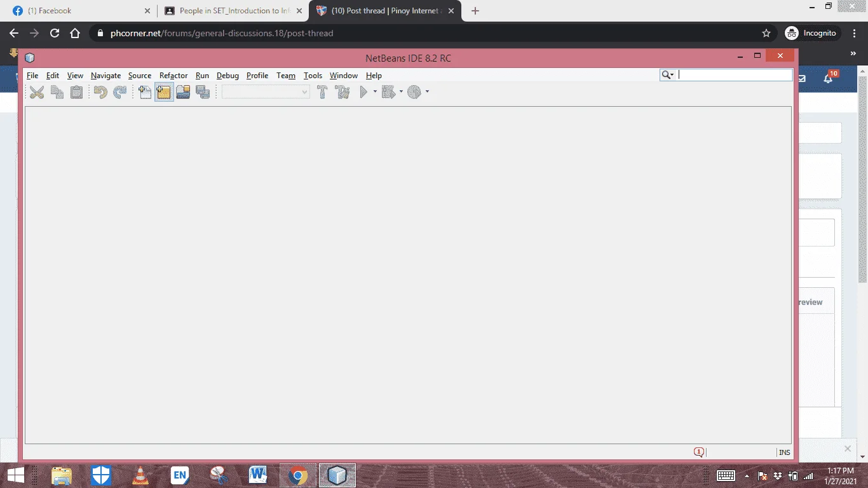Bookmark this page with the star icon
Viewport: 868px width, 488px height.
pos(766,33)
